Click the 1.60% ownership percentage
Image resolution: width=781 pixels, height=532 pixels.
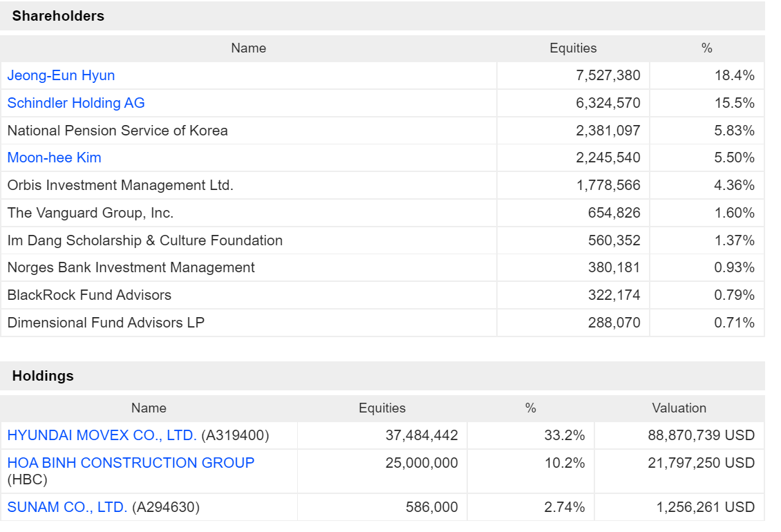(735, 213)
